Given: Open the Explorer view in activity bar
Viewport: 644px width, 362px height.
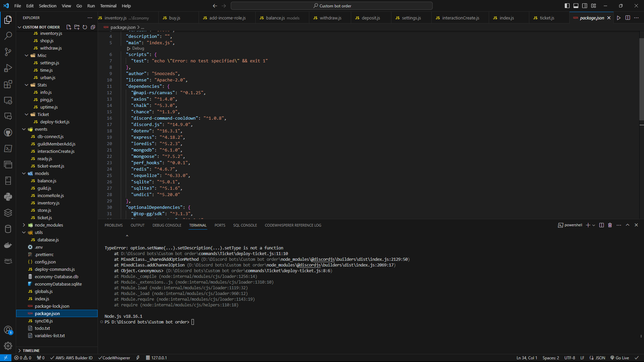Looking at the screenshot, I should click(8, 20).
